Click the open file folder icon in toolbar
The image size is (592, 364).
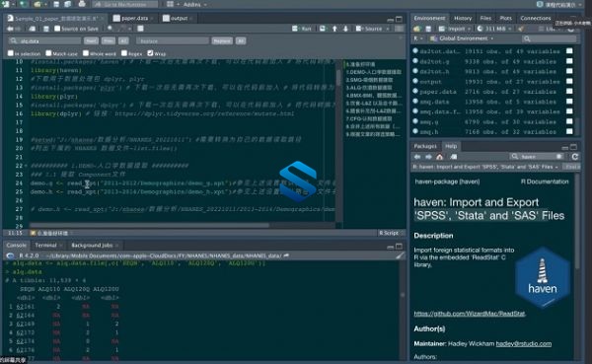(37, 4)
